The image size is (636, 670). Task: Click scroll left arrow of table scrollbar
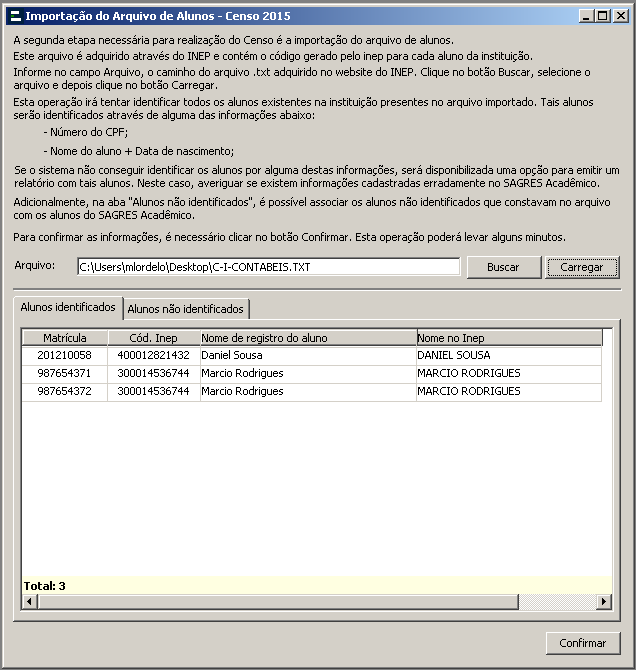(29, 601)
